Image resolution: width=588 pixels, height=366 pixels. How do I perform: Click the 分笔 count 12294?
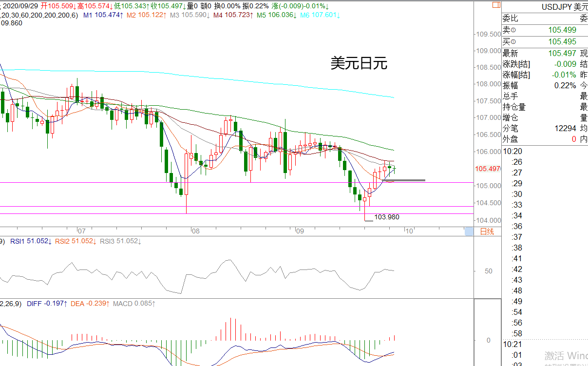pyautogui.click(x=565, y=128)
